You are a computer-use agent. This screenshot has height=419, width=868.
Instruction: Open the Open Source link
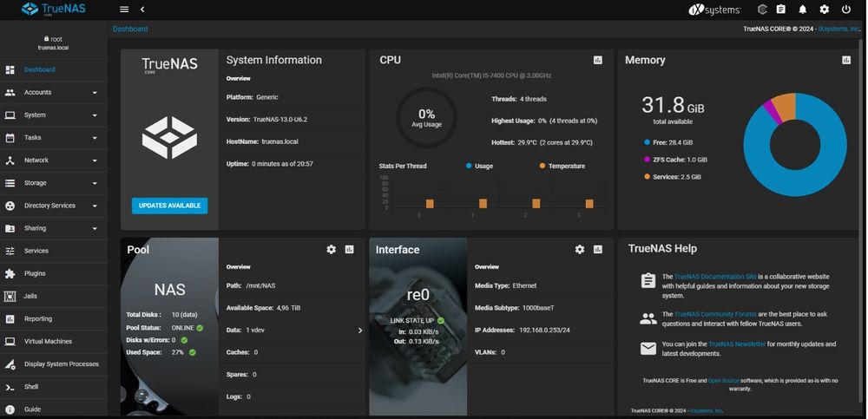[x=724, y=380]
